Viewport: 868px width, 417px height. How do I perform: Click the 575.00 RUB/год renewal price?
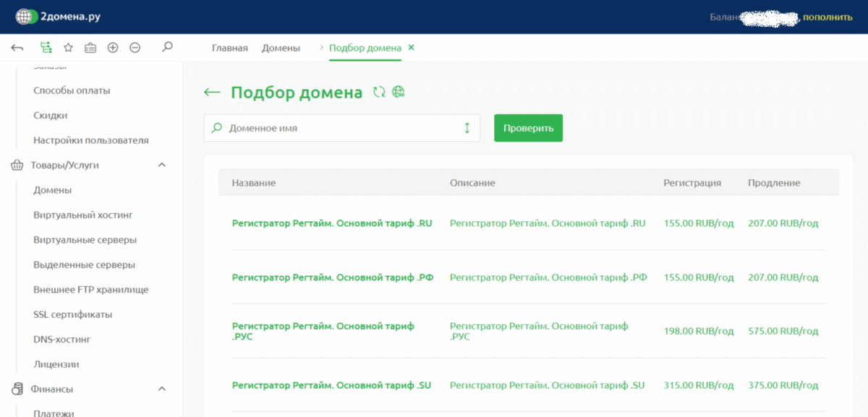pyautogui.click(x=783, y=332)
